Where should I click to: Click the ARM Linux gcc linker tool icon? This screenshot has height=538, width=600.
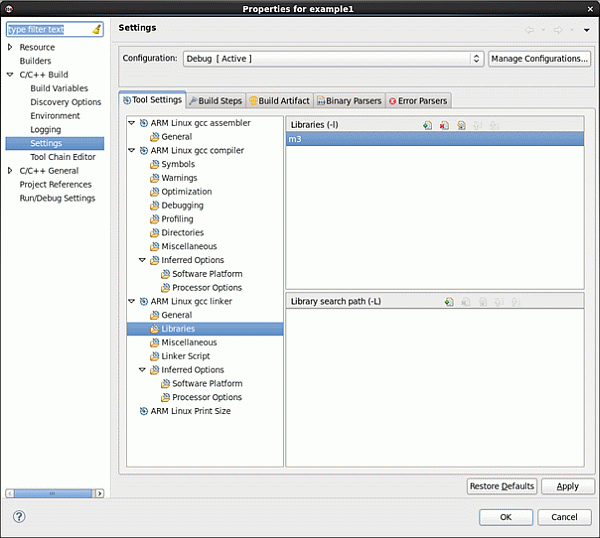pyautogui.click(x=143, y=302)
